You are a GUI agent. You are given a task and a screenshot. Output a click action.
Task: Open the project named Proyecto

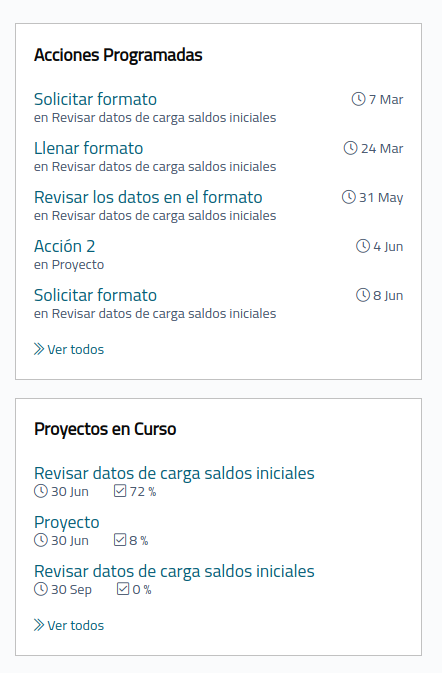tap(67, 522)
